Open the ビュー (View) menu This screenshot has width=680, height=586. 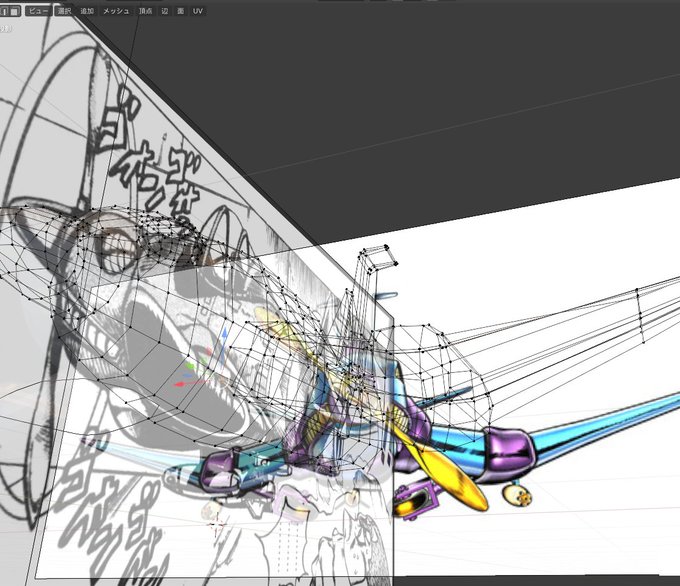click(38, 11)
